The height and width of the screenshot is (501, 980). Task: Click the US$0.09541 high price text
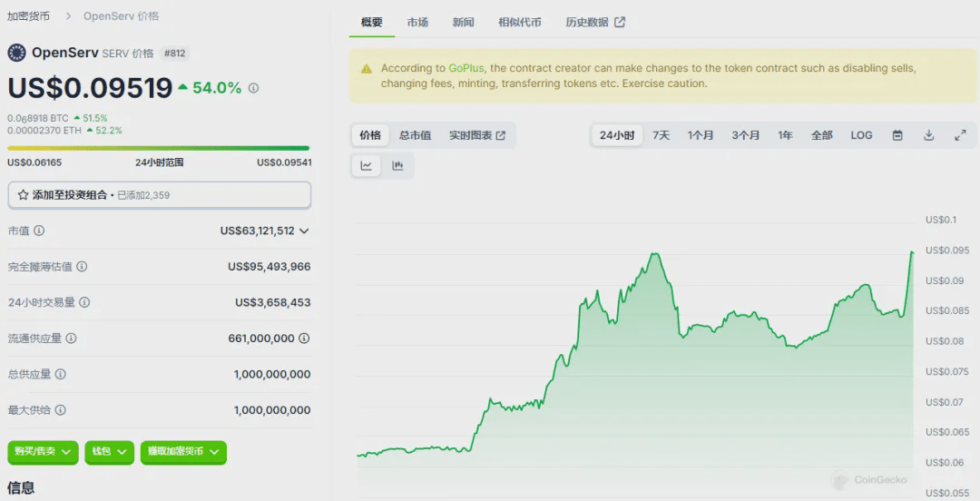pos(284,162)
